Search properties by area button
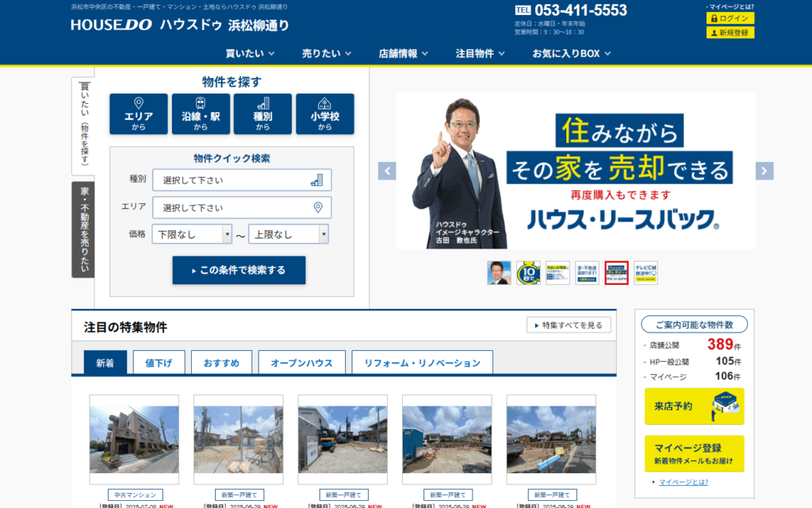This screenshot has width=812, height=508. [x=138, y=114]
